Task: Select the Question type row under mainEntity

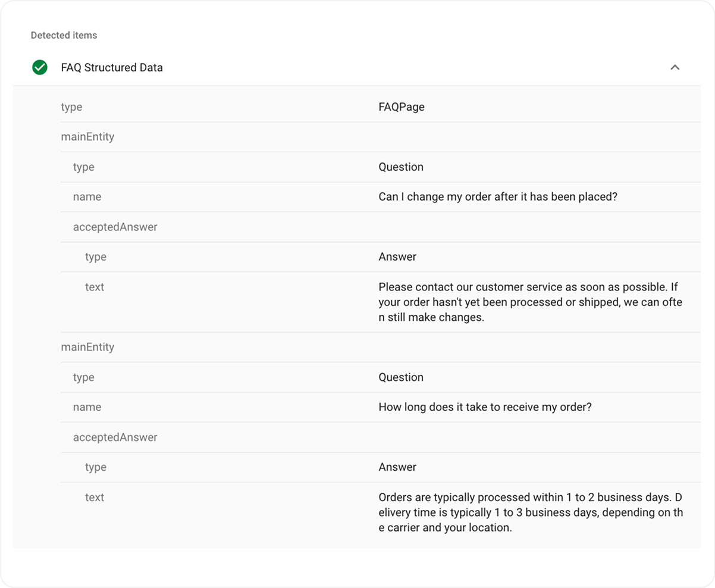Action: click(x=401, y=167)
